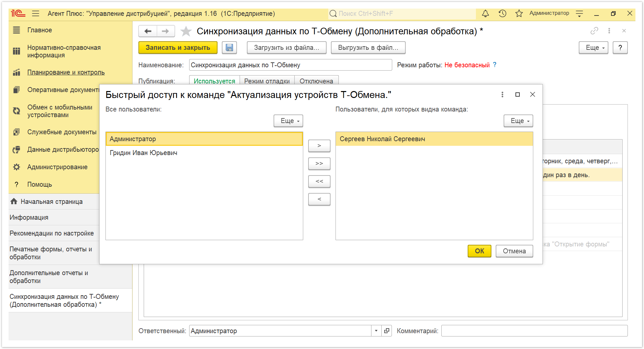
Task: Select Режим отладки publication option
Action: [x=267, y=80]
